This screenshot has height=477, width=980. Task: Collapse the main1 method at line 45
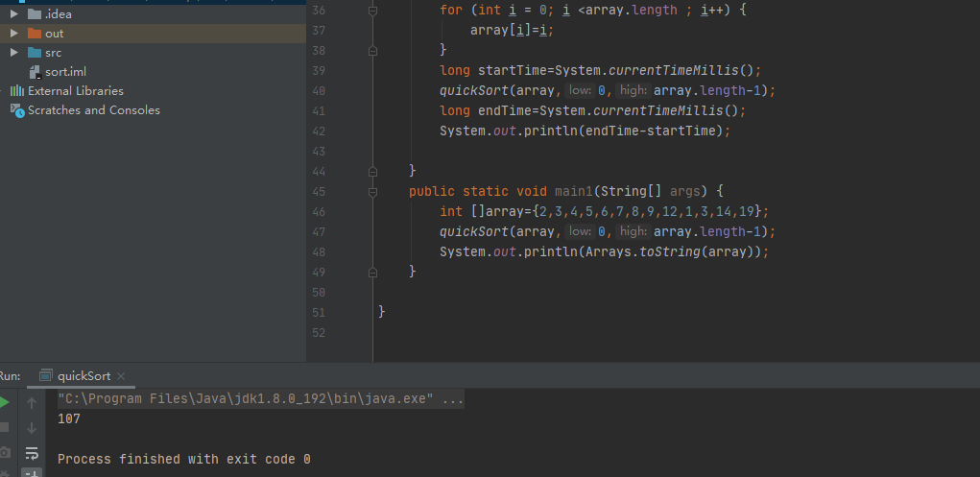tap(373, 191)
